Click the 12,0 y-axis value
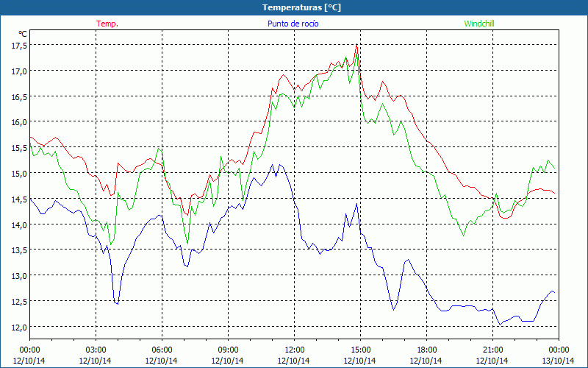 pos(19,327)
